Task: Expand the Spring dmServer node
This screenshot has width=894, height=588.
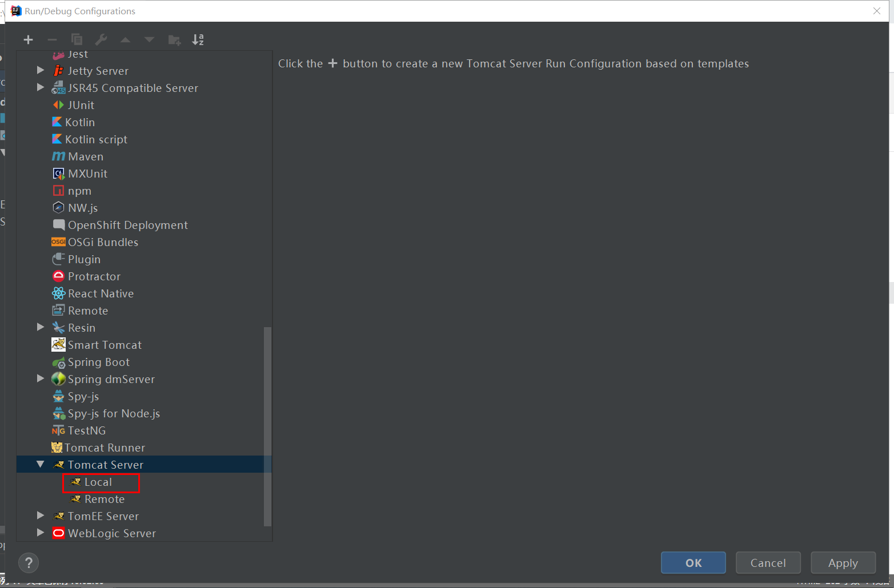Action: tap(41, 378)
